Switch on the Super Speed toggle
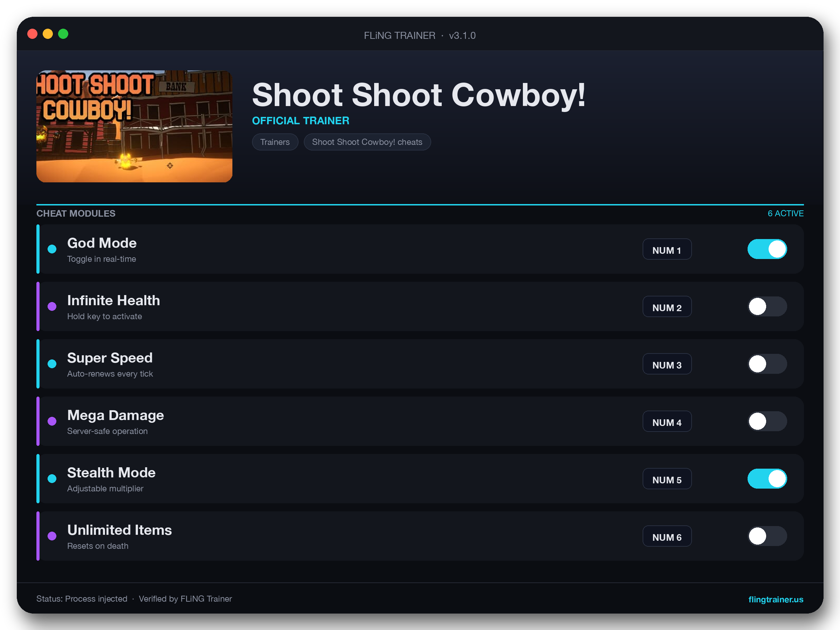Image resolution: width=840 pixels, height=630 pixels. [x=767, y=364]
